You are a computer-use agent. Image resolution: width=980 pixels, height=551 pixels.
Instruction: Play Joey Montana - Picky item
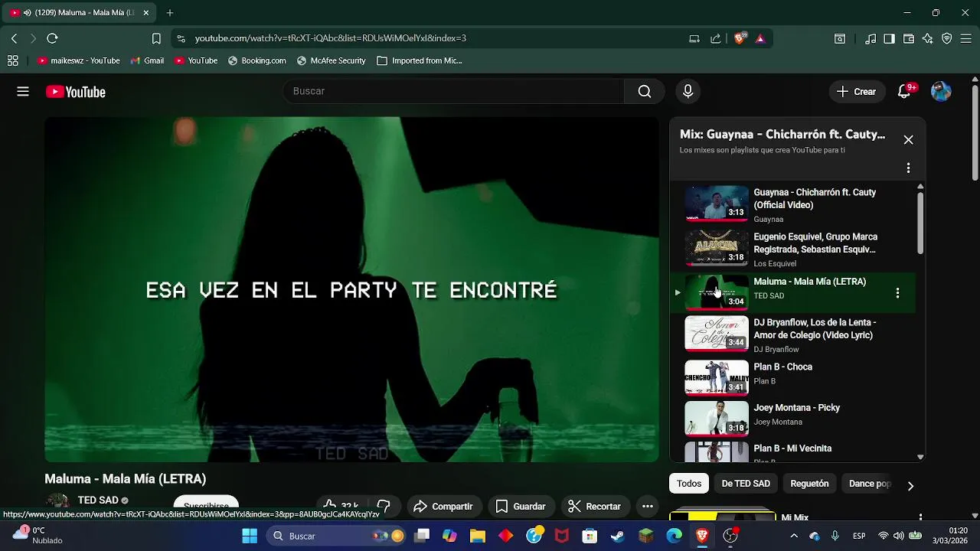792,419
